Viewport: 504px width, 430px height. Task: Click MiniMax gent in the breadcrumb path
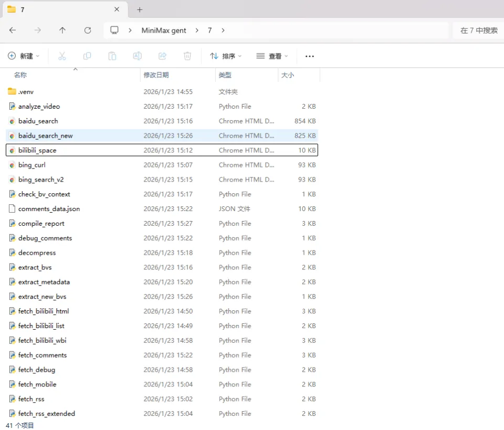pos(164,30)
